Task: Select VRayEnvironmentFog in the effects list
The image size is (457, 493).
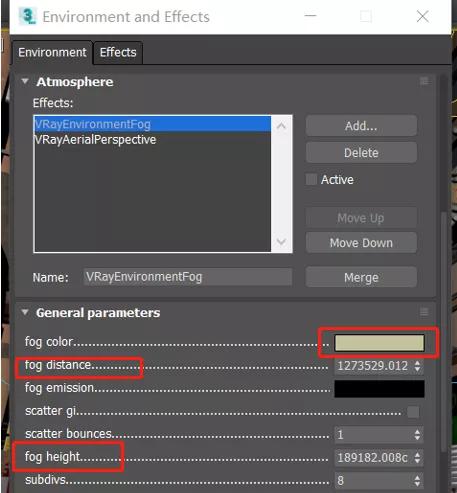Action: tap(152, 124)
